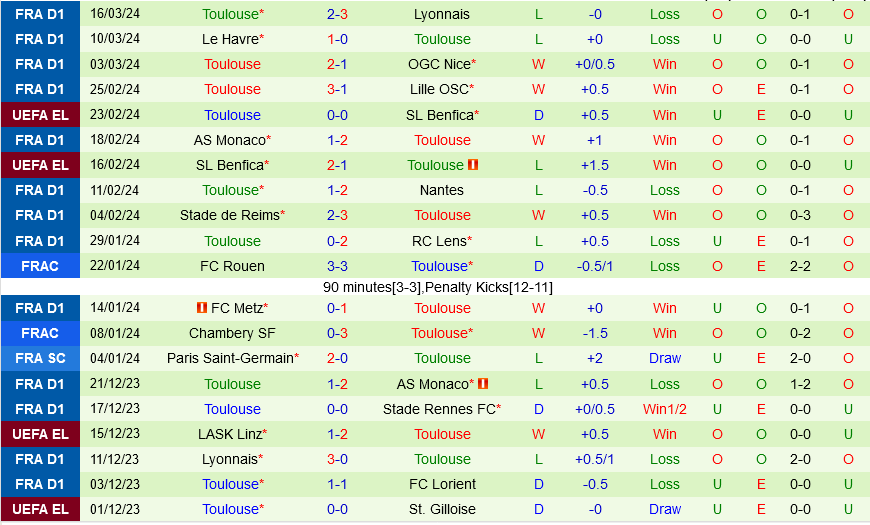Screen dimensions: 870x525
Task: Click red card icon after AS Monaco on 21/12/23
Action: click(483, 384)
